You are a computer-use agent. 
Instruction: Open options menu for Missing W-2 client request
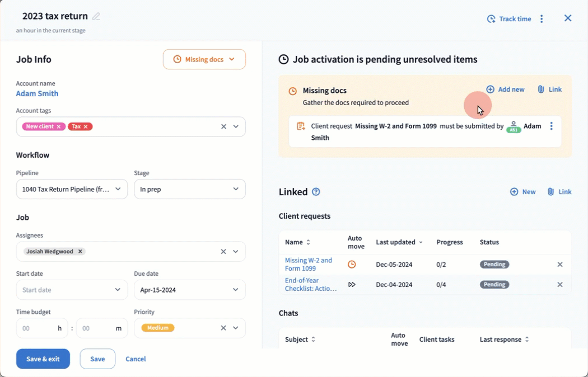click(x=551, y=126)
